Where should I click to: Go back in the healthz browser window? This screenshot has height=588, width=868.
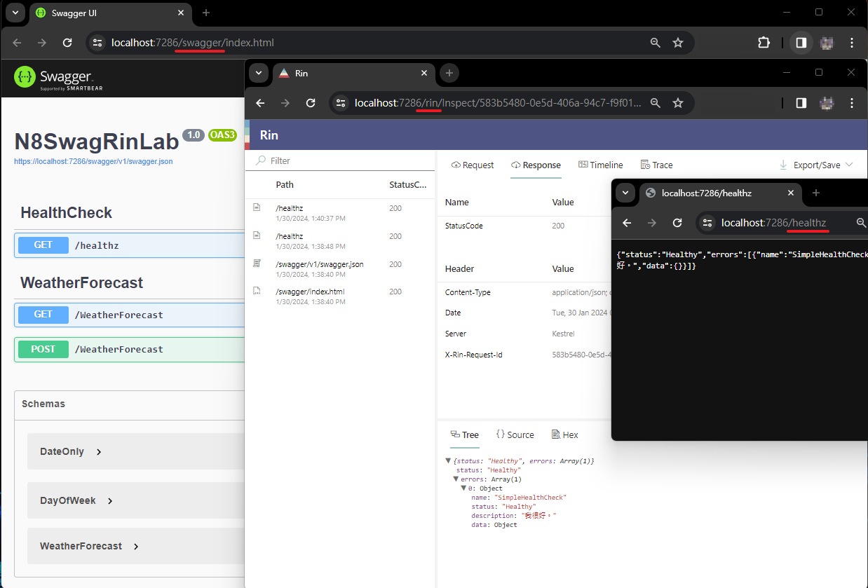[628, 223]
